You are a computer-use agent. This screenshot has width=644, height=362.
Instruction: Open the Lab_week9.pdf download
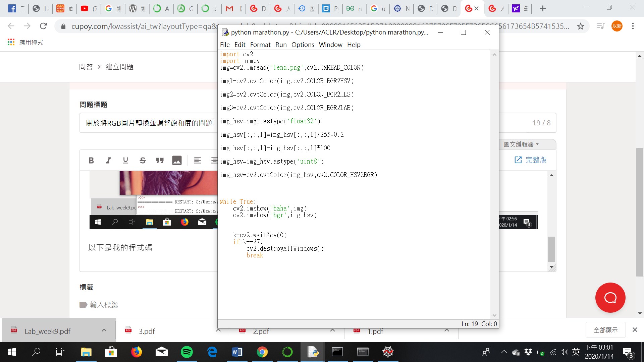[x=48, y=331]
